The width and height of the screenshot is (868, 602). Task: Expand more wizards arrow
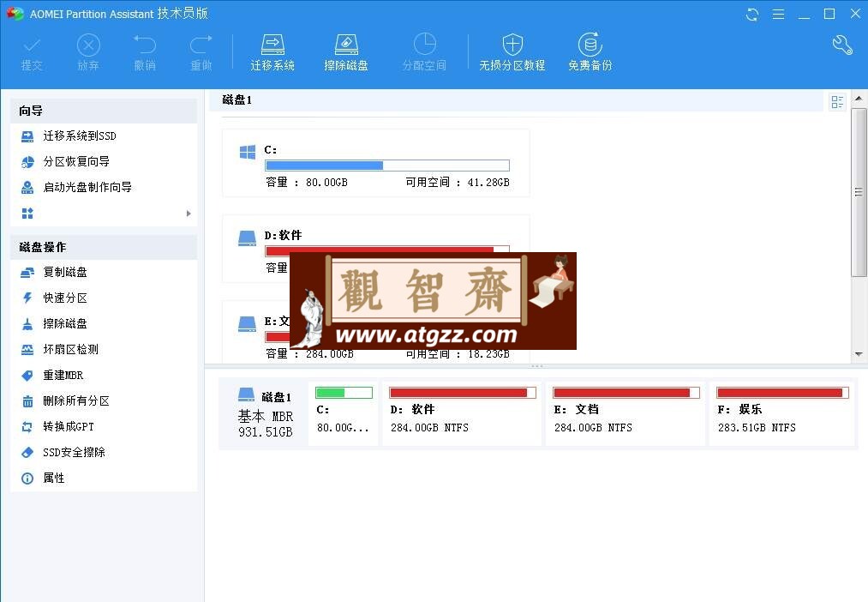[x=189, y=214]
